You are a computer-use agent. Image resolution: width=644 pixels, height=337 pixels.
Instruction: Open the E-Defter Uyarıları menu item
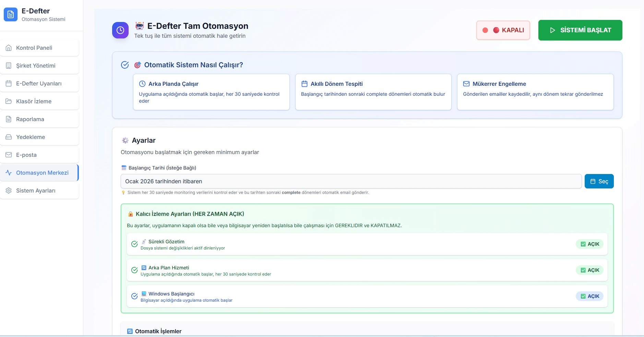[39, 84]
